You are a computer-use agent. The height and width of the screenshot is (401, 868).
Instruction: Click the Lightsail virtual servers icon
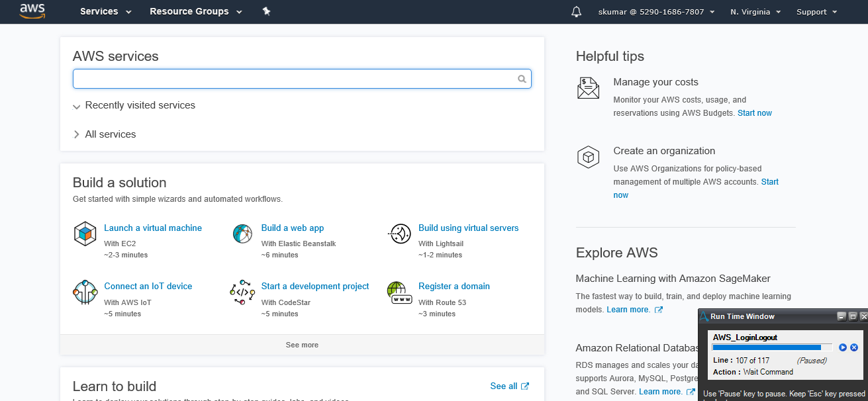point(400,234)
